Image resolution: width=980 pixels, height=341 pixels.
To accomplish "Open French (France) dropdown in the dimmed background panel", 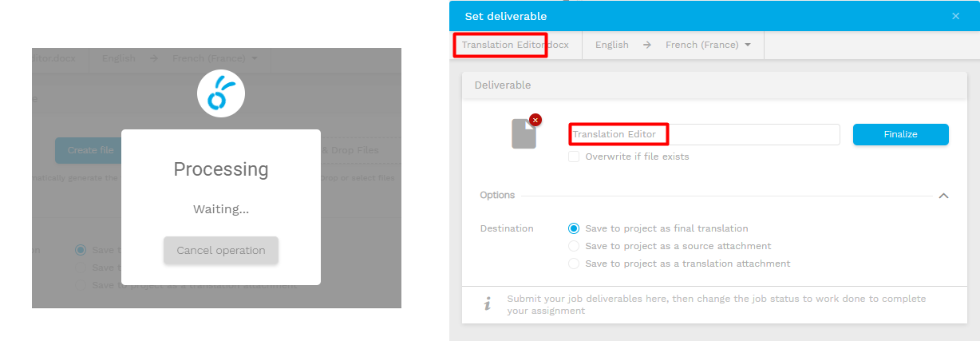I will (x=215, y=58).
